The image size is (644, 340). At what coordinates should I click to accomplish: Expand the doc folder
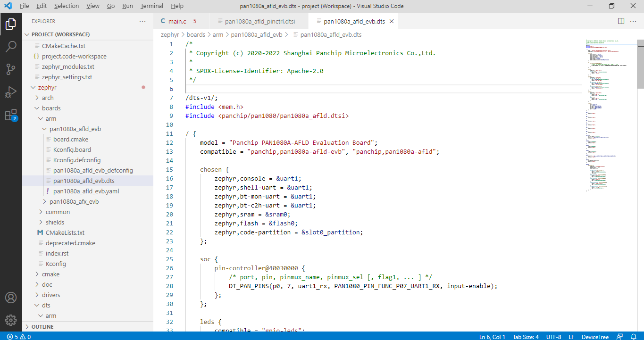88,284
